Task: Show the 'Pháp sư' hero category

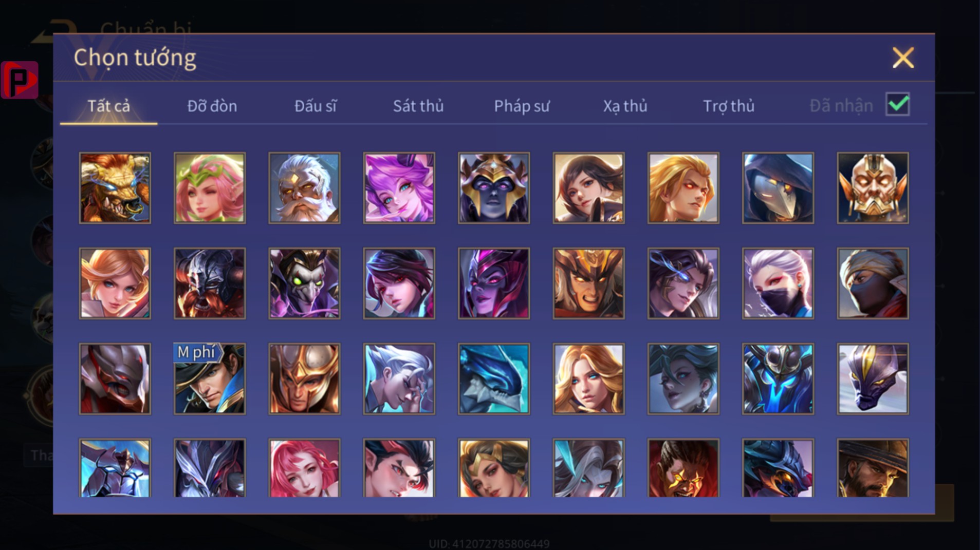Action: (522, 106)
